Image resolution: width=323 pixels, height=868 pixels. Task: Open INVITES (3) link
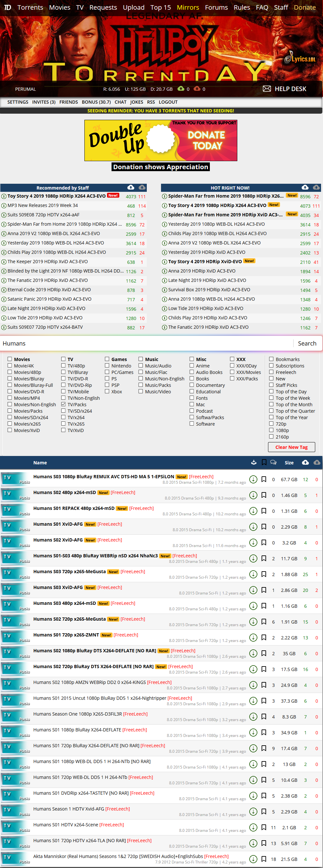click(x=44, y=102)
